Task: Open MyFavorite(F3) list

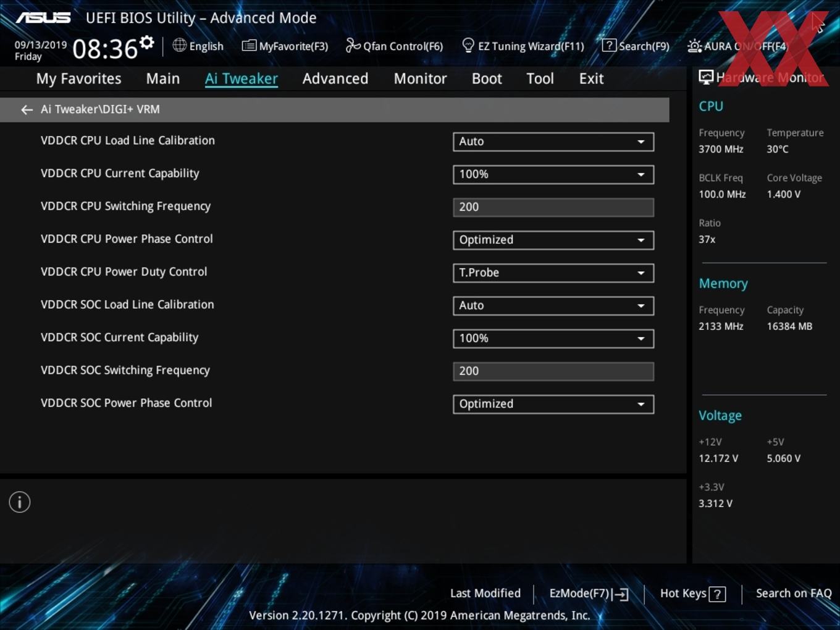Action: [x=285, y=46]
